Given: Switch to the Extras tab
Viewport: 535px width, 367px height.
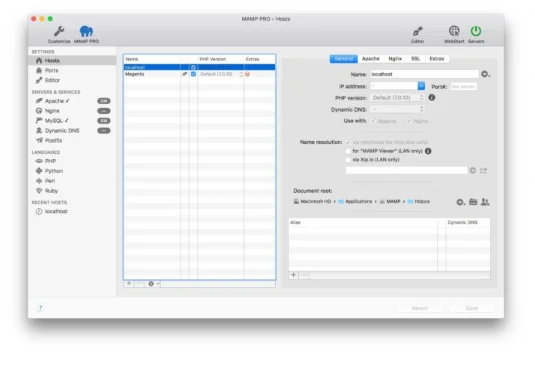Looking at the screenshot, I should [x=437, y=59].
